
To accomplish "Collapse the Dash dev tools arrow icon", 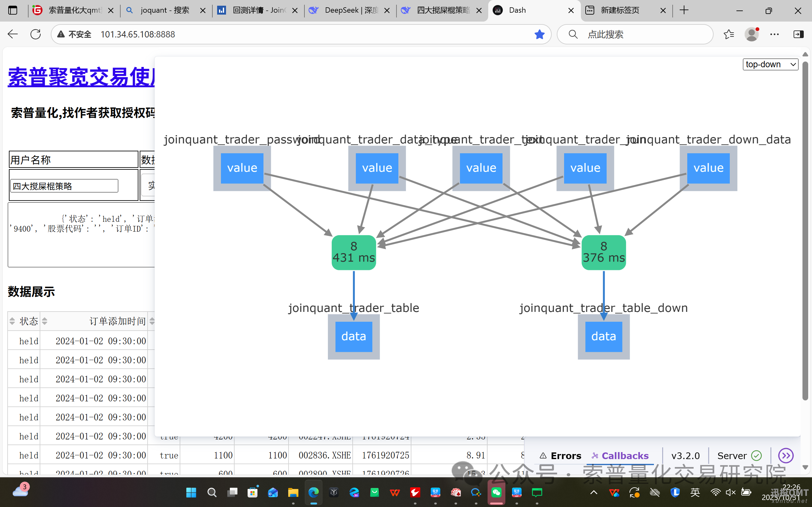I will point(786,455).
